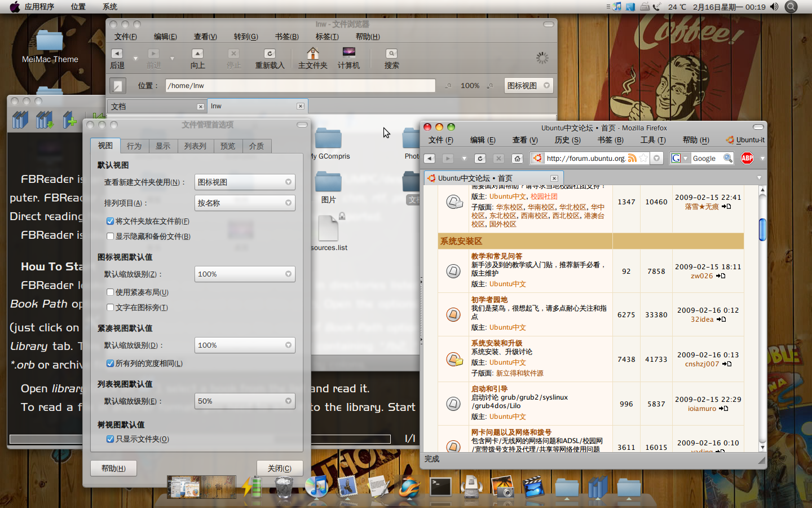Open icon view 默认缩放级别 100% dropdown
This screenshot has width=812, height=508.
(245, 274)
